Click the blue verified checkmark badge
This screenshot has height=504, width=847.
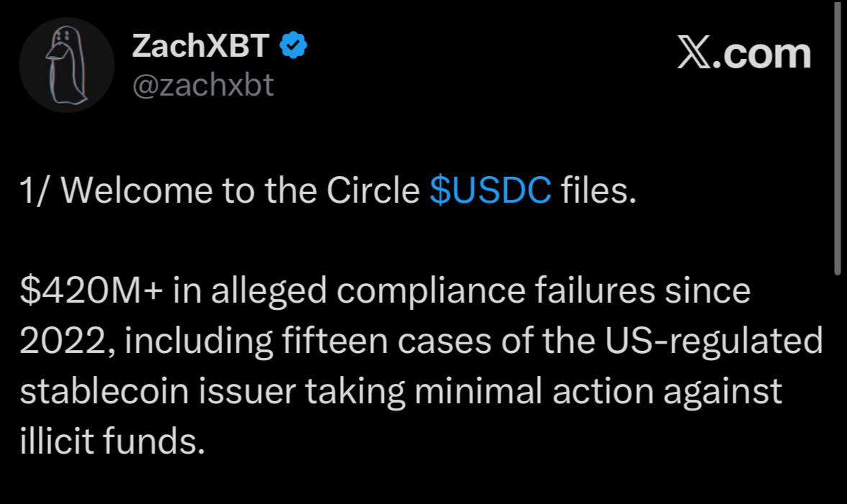point(293,47)
